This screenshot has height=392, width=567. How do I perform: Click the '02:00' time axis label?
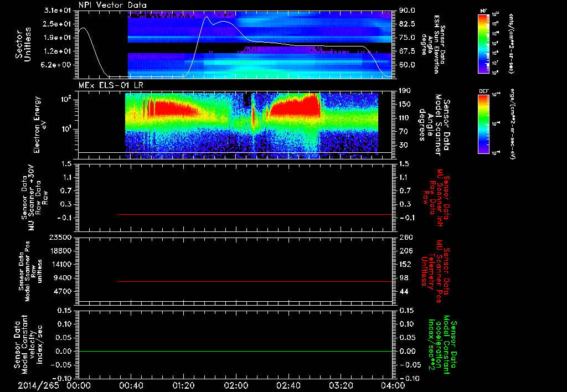coord(236,385)
